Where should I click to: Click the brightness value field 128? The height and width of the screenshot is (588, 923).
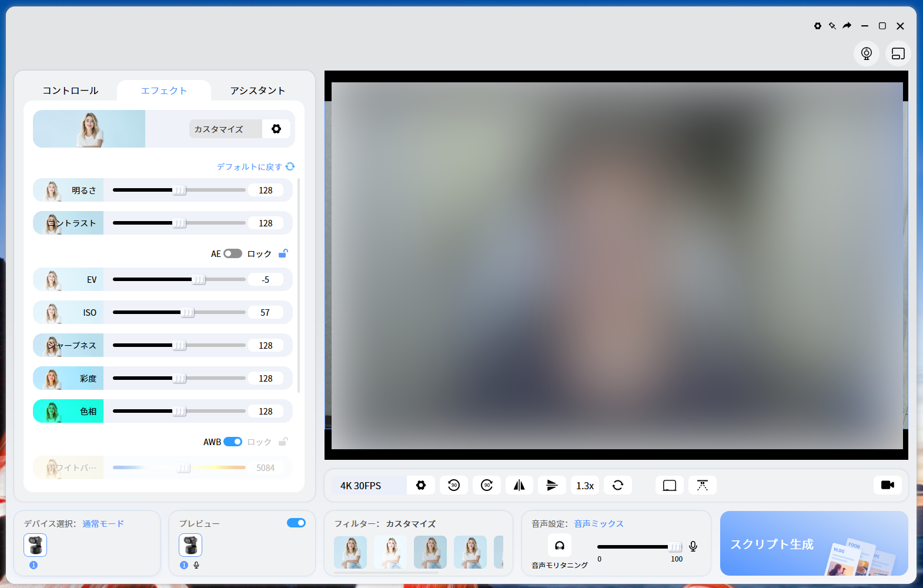click(266, 190)
